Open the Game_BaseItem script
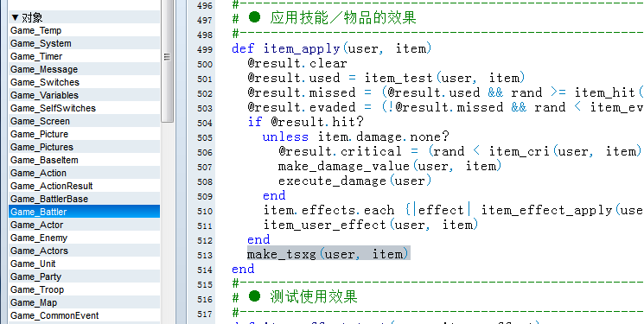644x324 pixels. 84,160
